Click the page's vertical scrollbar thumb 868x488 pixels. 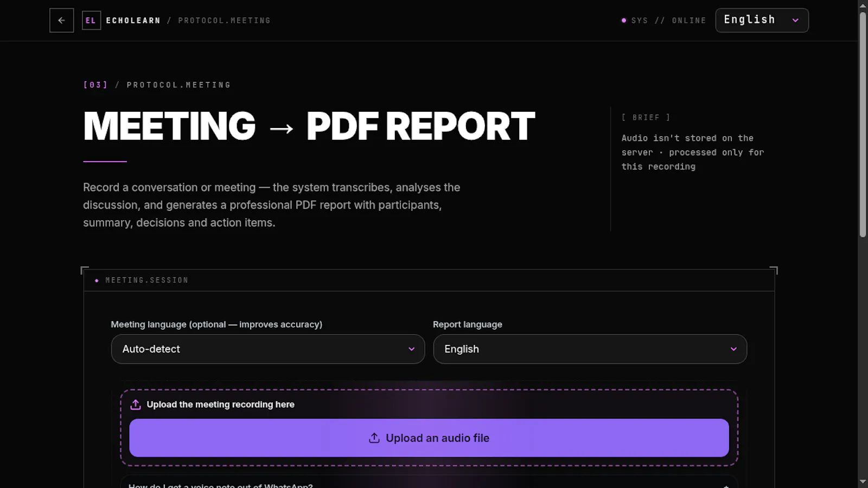click(863, 125)
